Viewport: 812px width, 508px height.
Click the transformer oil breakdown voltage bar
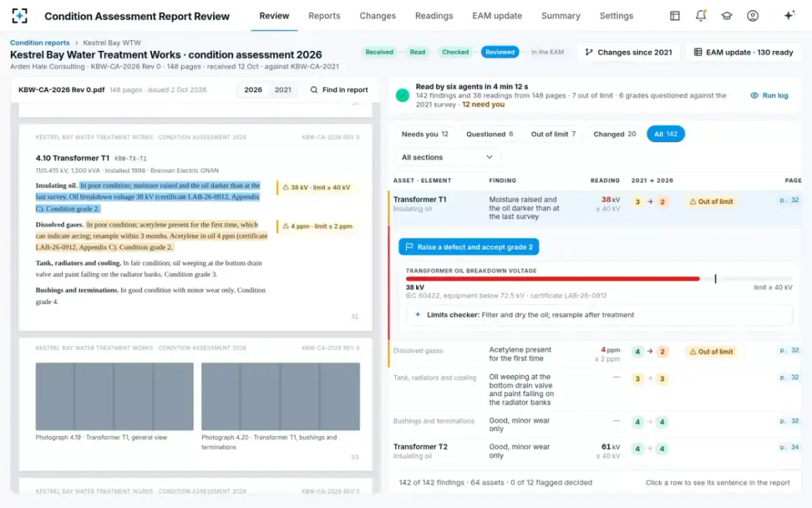click(599, 278)
